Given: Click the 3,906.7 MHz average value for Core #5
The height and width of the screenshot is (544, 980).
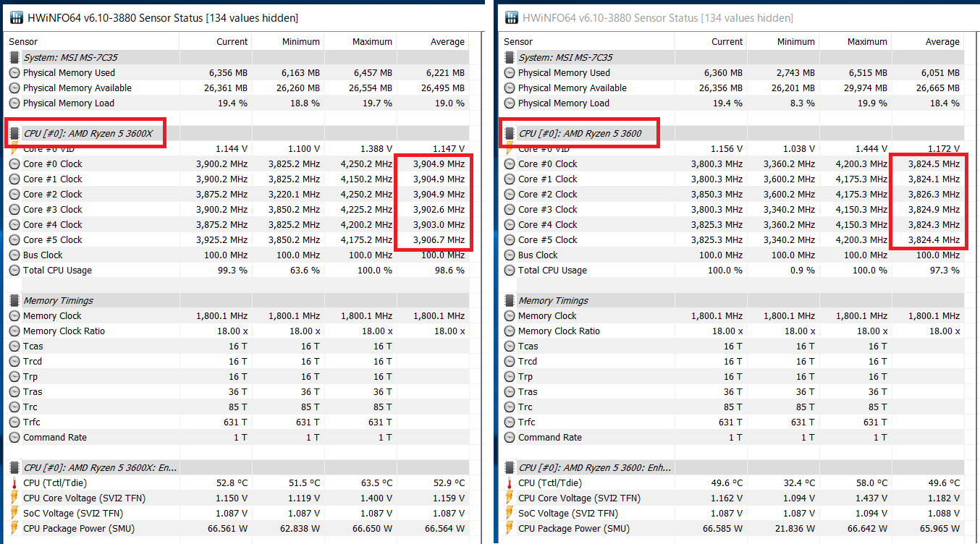Looking at the screenshot, I should [x=439, y=239].
